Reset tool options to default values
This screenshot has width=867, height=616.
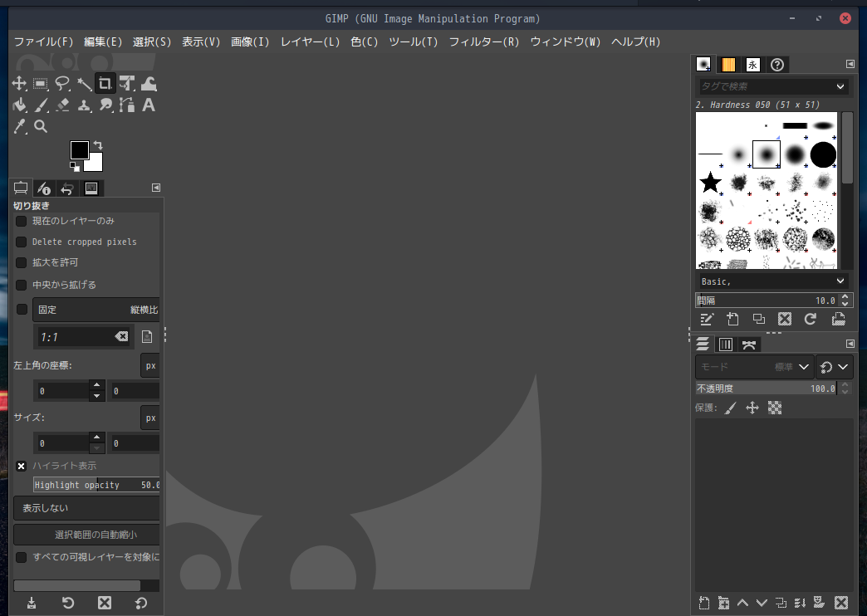(141, 603)
